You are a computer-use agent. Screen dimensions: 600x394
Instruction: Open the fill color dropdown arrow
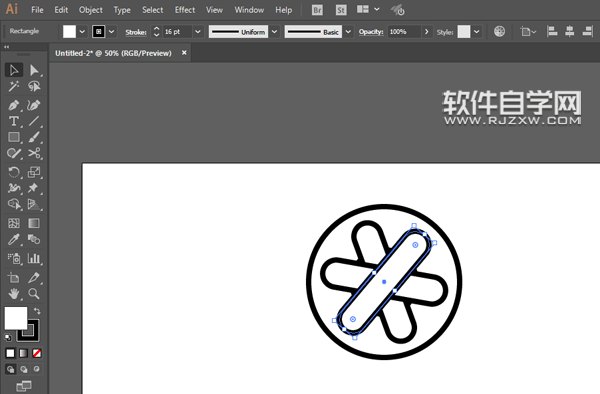point(82,32)
